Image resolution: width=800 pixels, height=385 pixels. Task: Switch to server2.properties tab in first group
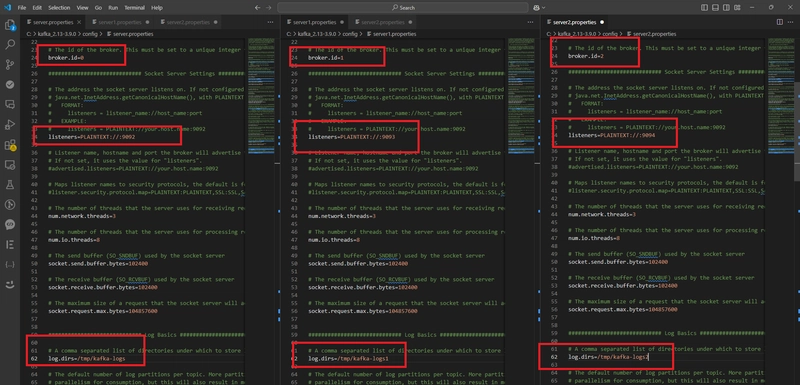[188, 22]
